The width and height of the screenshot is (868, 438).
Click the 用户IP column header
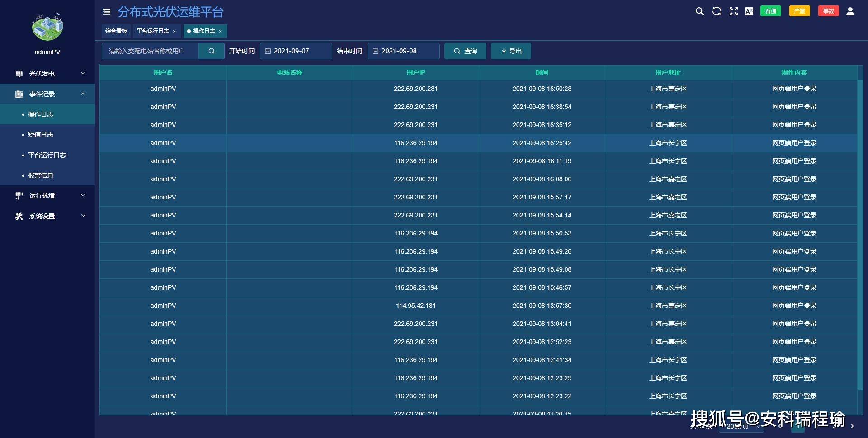(415, 72)
